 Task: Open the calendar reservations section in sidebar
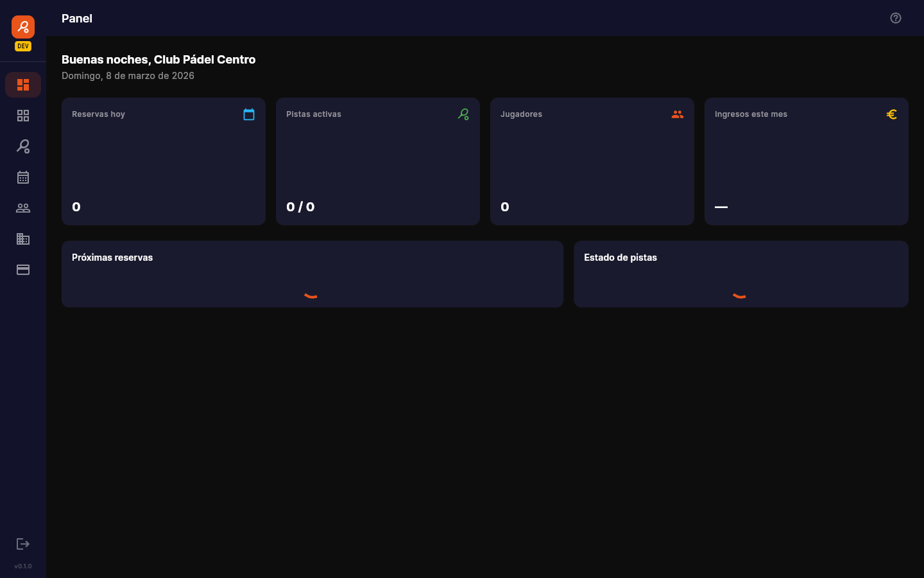23,177
